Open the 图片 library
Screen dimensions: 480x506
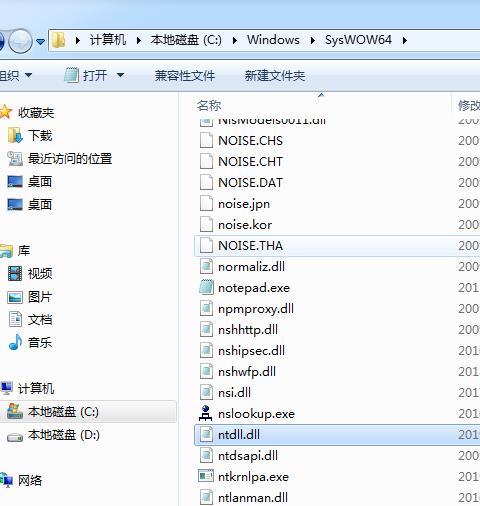click(x=40, y=297)
